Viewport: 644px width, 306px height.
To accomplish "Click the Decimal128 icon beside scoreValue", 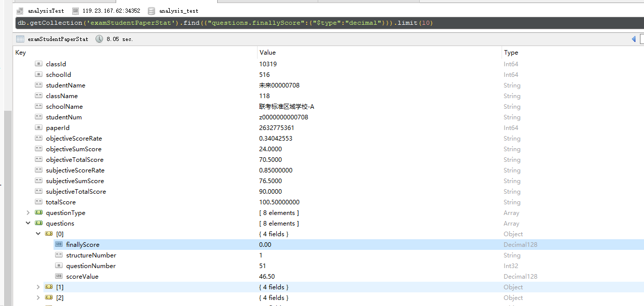I will pos(59,276).
